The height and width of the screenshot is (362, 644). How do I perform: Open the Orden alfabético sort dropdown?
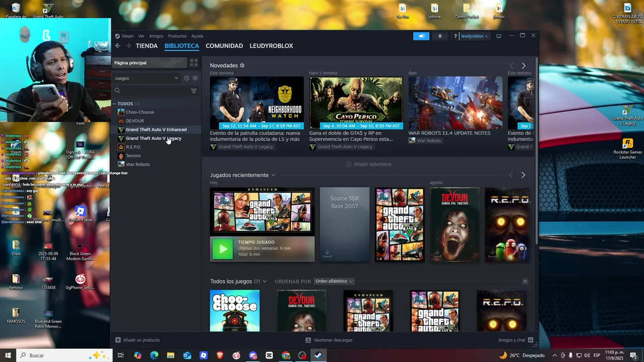point(334,282)
